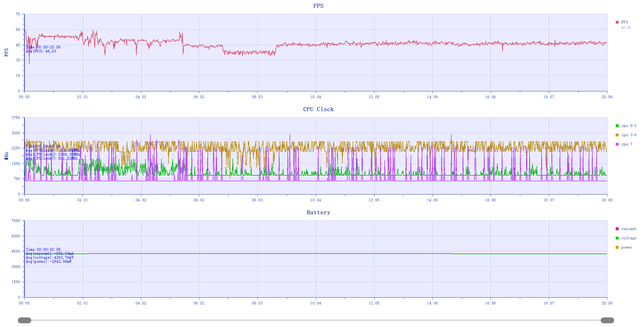Click the Battery chart title

point(318,212)
